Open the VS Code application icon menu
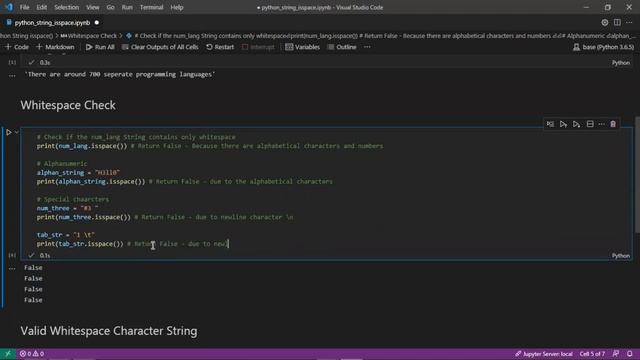The height and width of the screenshot is (360, 640). pyautogui.click(x=9, y=7)
